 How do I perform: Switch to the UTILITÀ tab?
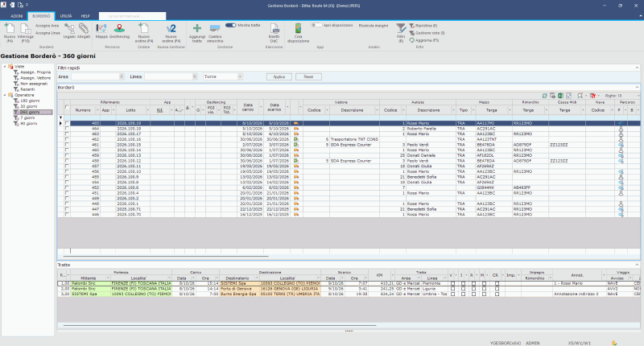pos(66,16)
